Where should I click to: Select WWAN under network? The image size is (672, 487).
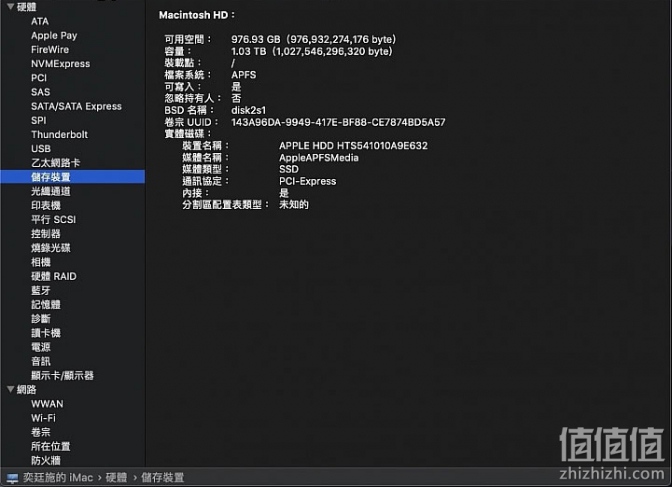pyautogui.click(x=47, y=404)
